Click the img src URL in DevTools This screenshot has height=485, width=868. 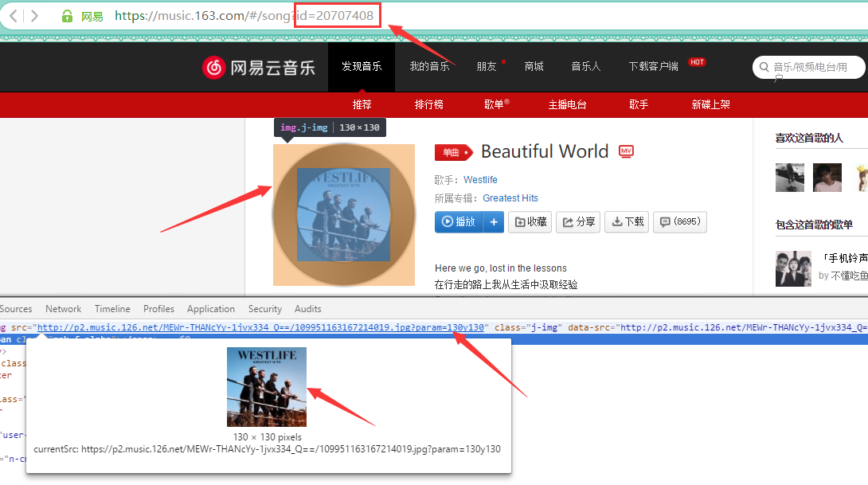(260, 327)
